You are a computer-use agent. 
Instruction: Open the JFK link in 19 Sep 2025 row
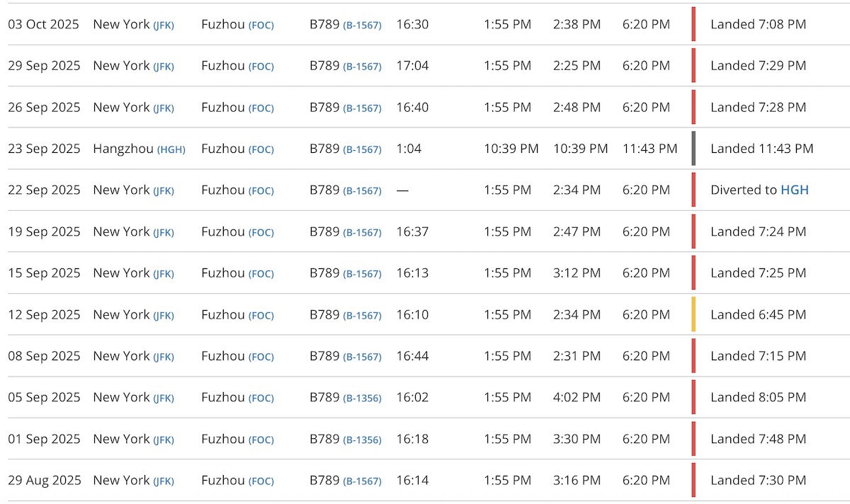tap(163, 233)
